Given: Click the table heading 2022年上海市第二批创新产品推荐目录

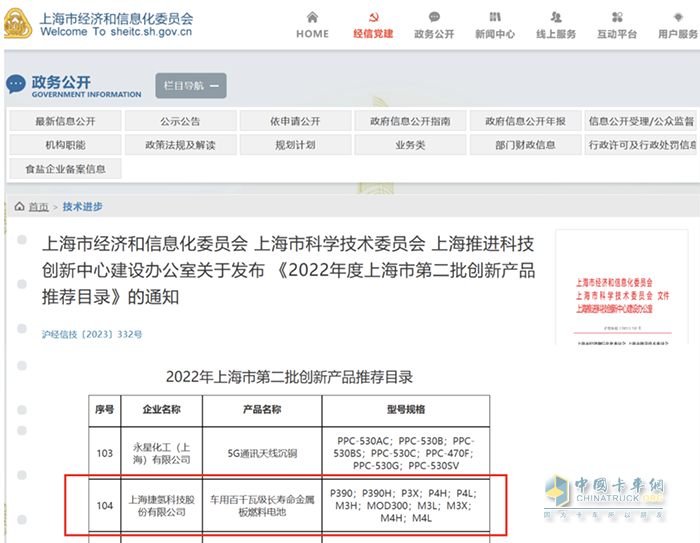Looking at the screenshot, I should tap(289, 377).
